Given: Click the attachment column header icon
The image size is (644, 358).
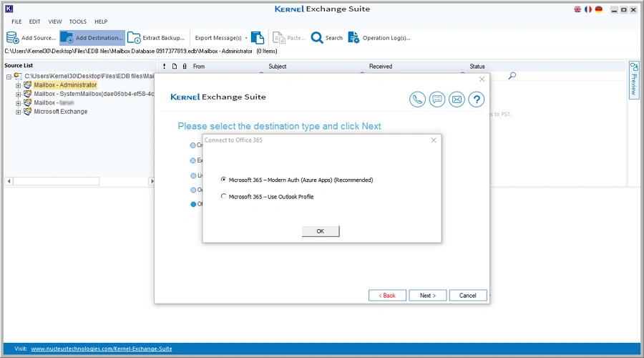Looking at the screenshot, I should [185, 66].
